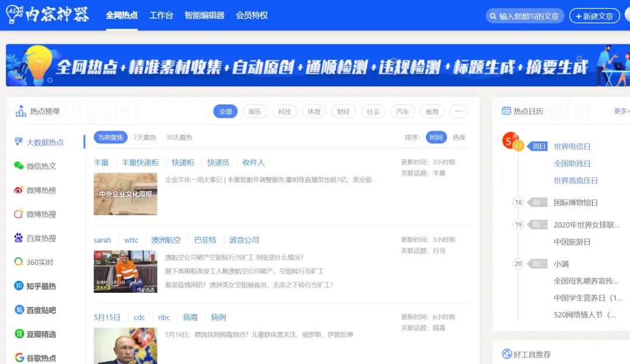Click the 内容神器 logo in header
Image resolution: width=630 pixels, height=364 pixels.
click(48, 15)
